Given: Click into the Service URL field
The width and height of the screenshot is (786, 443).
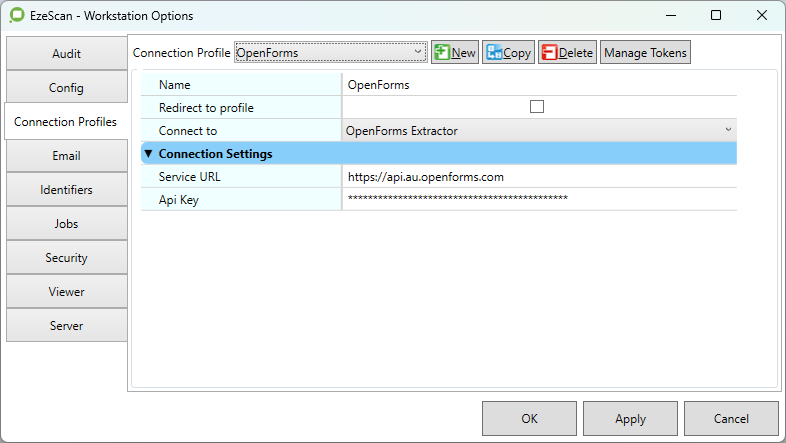Looking at the screenshot, I should click(538, 176).
